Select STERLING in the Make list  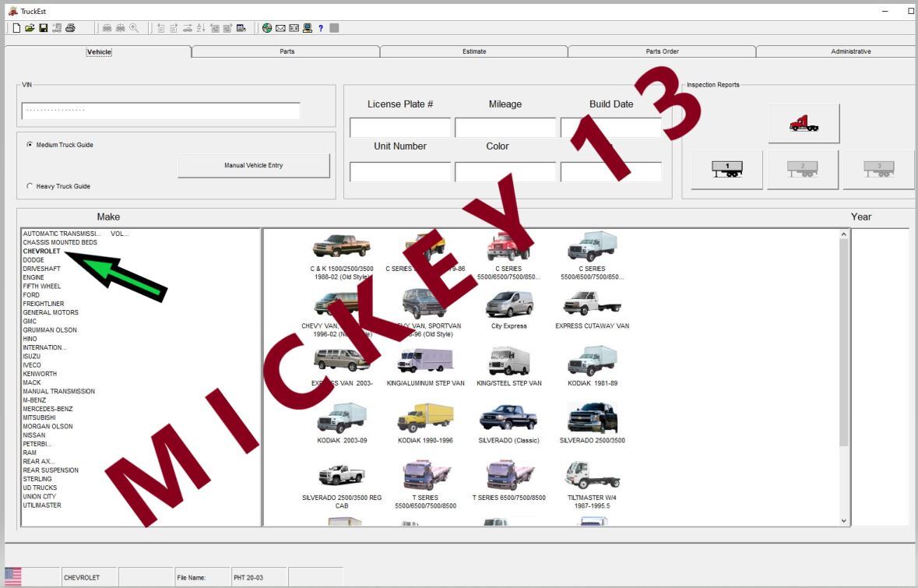pyautogui.click(x=37, y=479)
